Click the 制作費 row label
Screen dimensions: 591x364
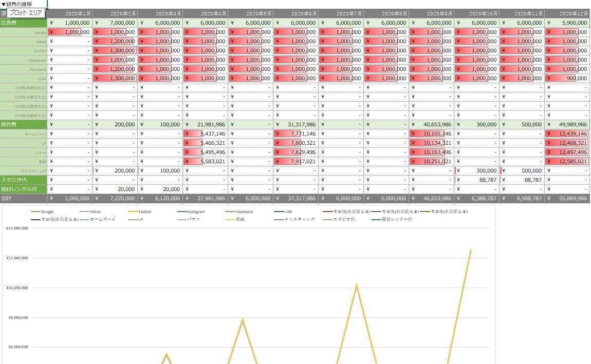click(x=23, y=125)
